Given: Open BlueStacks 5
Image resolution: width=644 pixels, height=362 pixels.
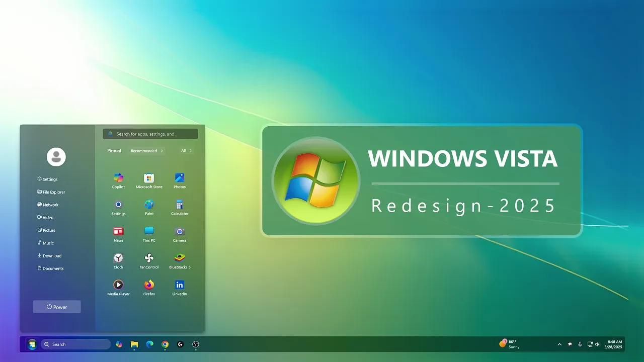Looking at the screenshot, I should [x=180, y=260].
